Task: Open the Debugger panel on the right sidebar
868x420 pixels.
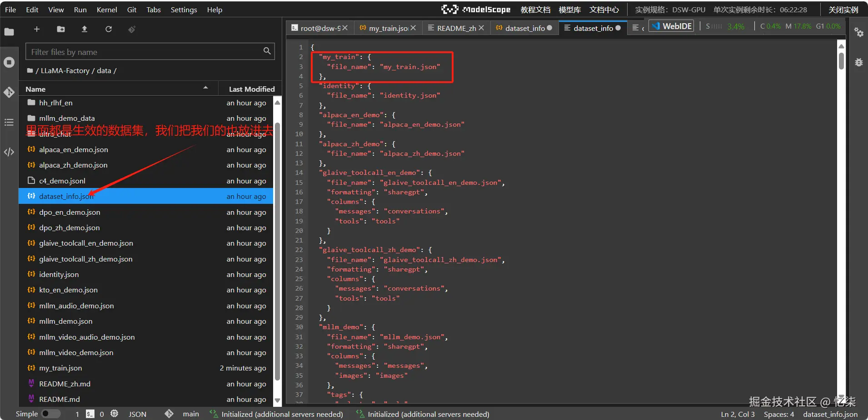Action: coord(859,62)
